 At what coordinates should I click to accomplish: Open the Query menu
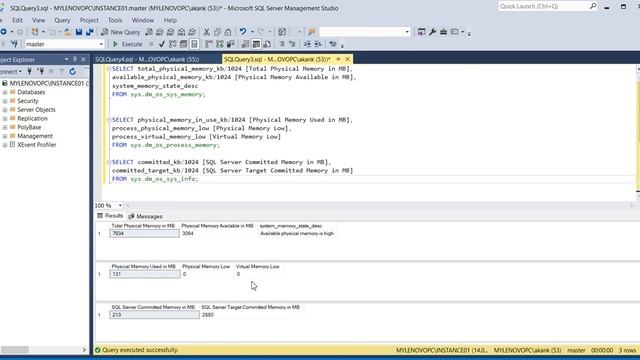click(62, 20)
